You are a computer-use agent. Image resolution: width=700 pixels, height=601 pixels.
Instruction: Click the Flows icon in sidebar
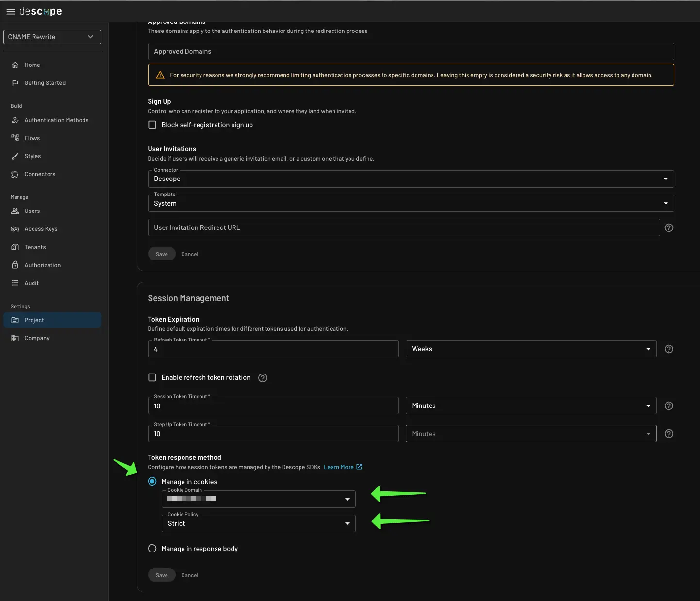coord(15,138)
